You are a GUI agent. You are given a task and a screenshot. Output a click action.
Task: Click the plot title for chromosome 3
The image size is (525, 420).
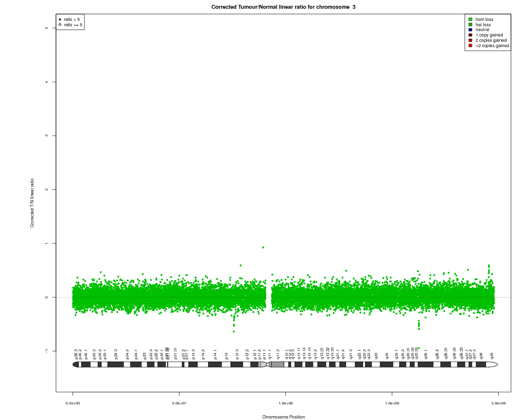tap(283, 7)
